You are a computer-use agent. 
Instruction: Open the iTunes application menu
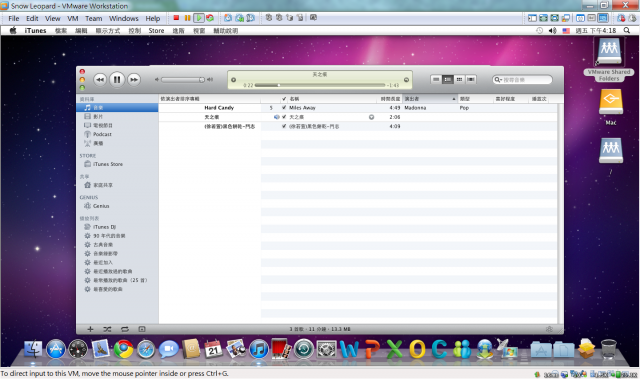click(x=35, y=31)
